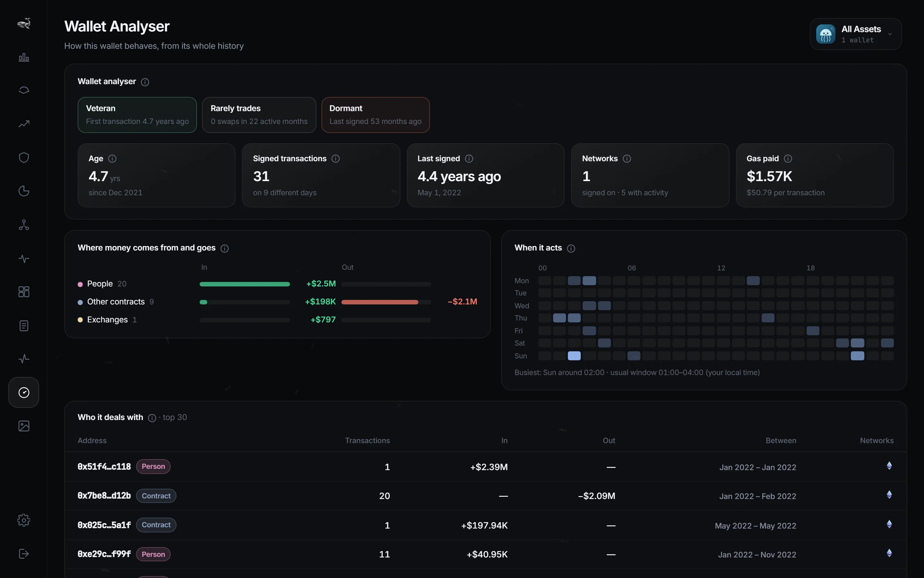Open the sync loop sidebar icon
Screen dimensions: 924x578
click(24, 90)
